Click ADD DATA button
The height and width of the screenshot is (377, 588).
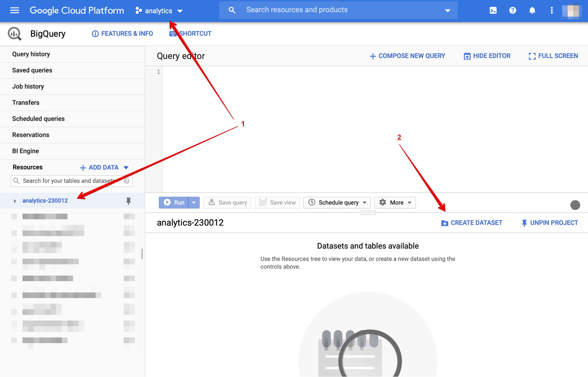click(99, 168)
